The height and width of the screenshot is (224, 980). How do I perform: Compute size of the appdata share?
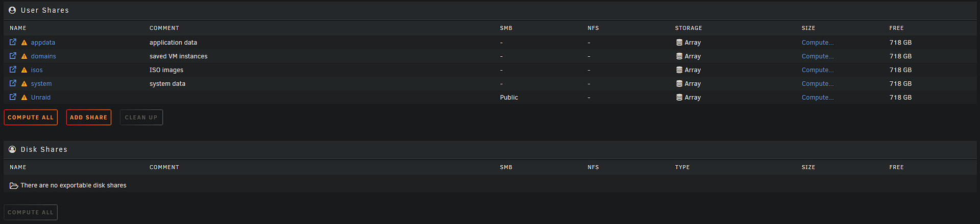817,42
